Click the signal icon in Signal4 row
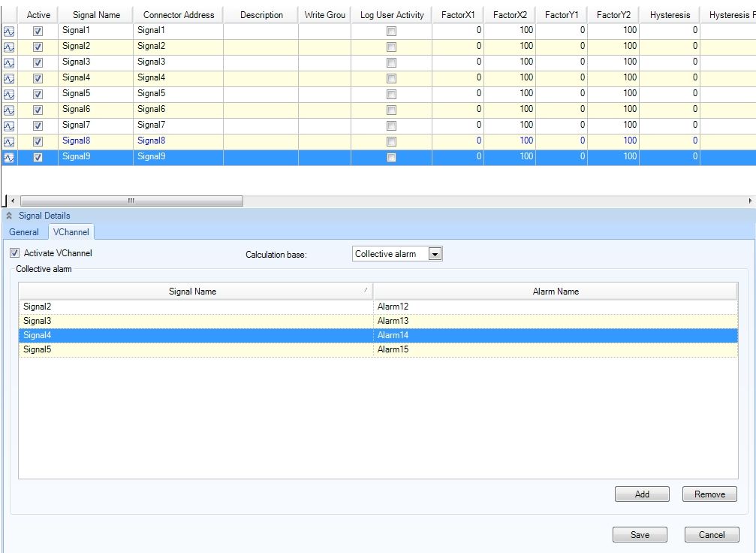756x553 pixels. click(x=9, y=78)
